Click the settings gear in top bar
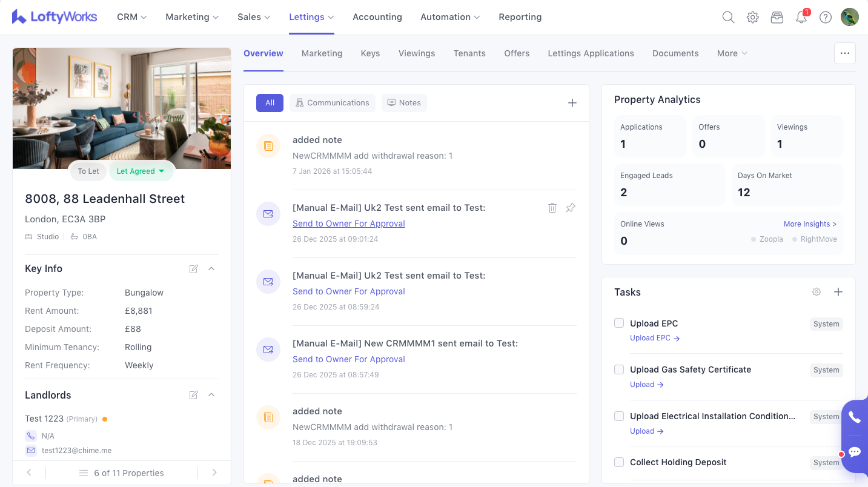The height and width of the screenshot is (487, 868). tap(752, 18)
